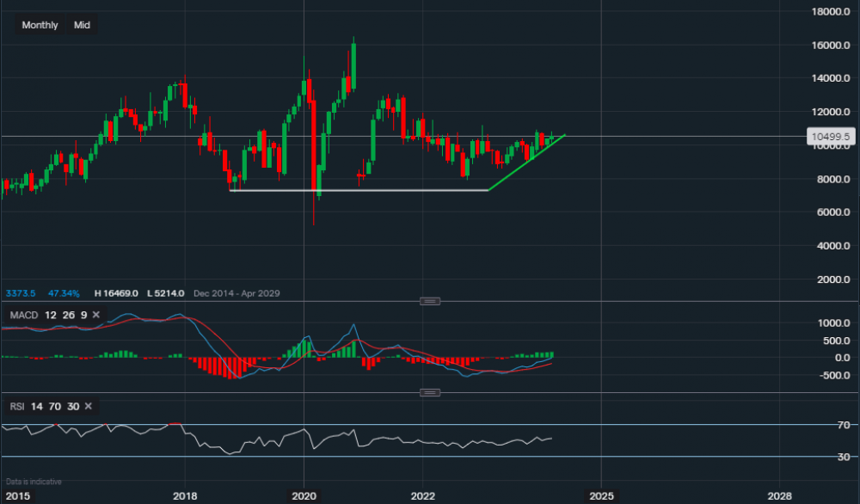Grab the resize handle above MACD panel
Image resolution: width=860 pixels, height=504 pixels.
point(430,301)
